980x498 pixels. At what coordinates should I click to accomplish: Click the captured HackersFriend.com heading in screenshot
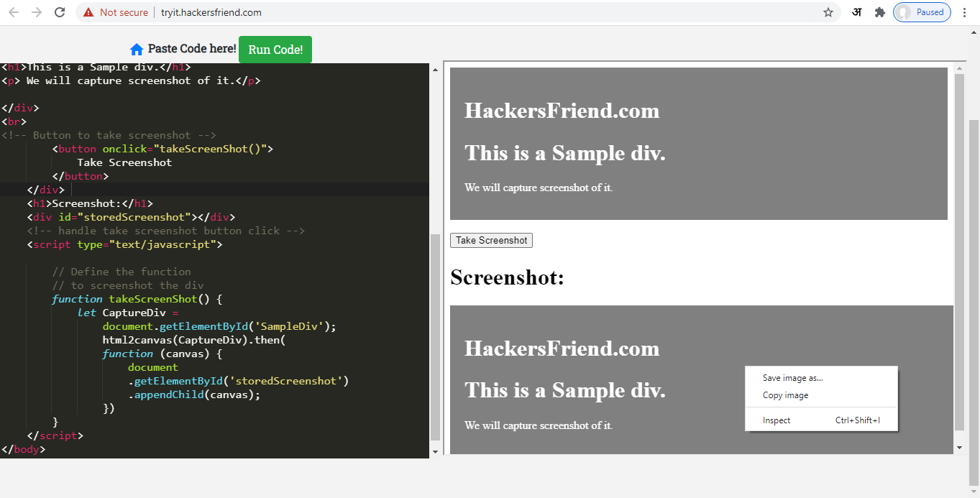coord(562,348)
